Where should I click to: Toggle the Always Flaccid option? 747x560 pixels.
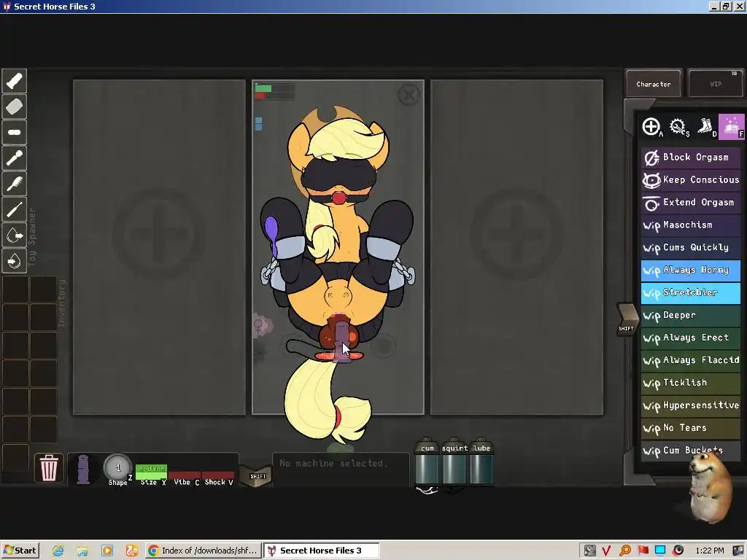pos(690,360)
